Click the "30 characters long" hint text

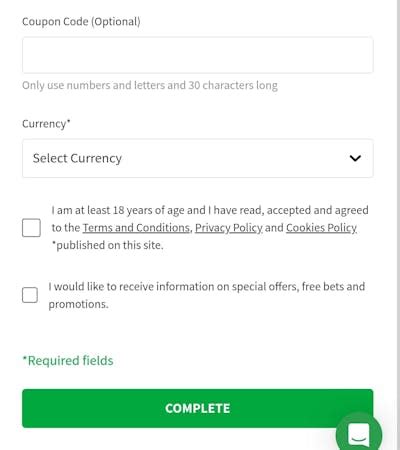pos(233,86)
